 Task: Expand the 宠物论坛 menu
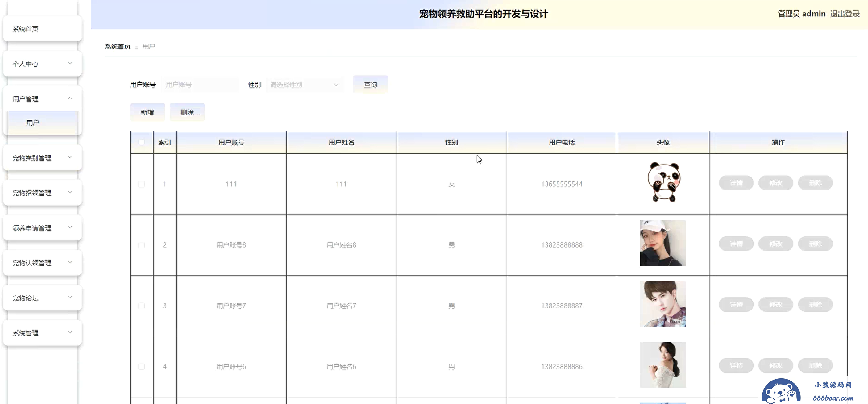point(43,298)
